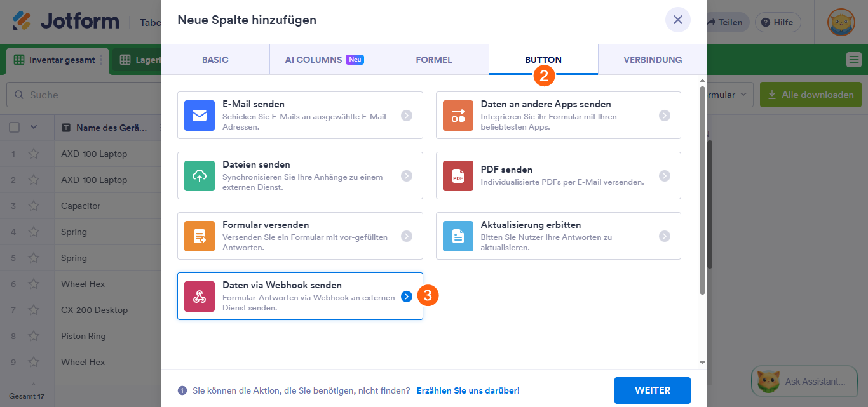Select the Dateien senden upload icon
The image size is (868, 407).
coord(201,175)
